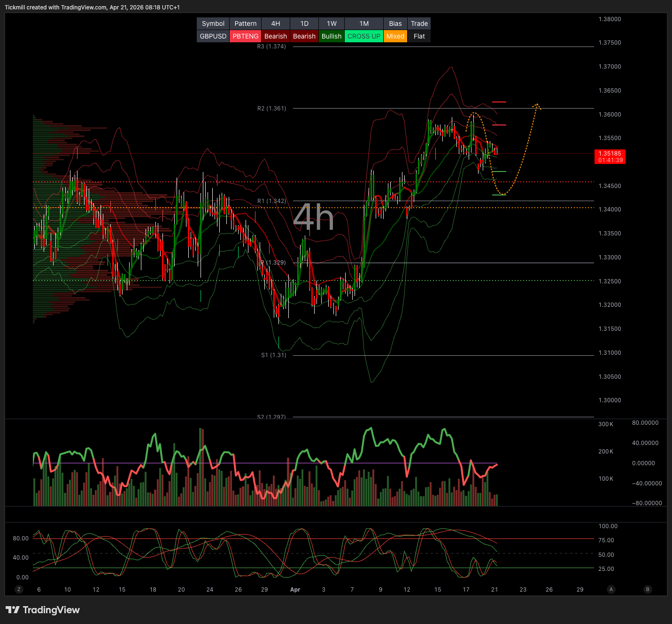Select the 4H column header

pos(276,23)
